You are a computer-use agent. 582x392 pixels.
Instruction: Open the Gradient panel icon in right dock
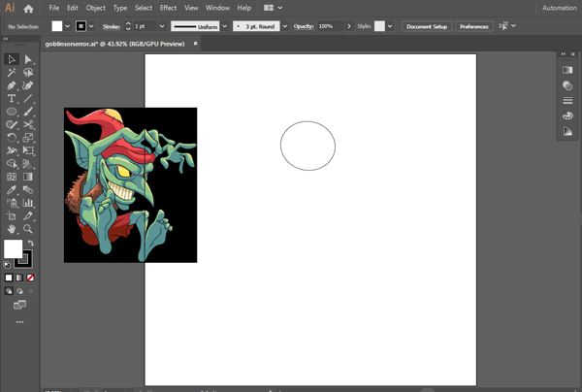click(x=567, y=70)
